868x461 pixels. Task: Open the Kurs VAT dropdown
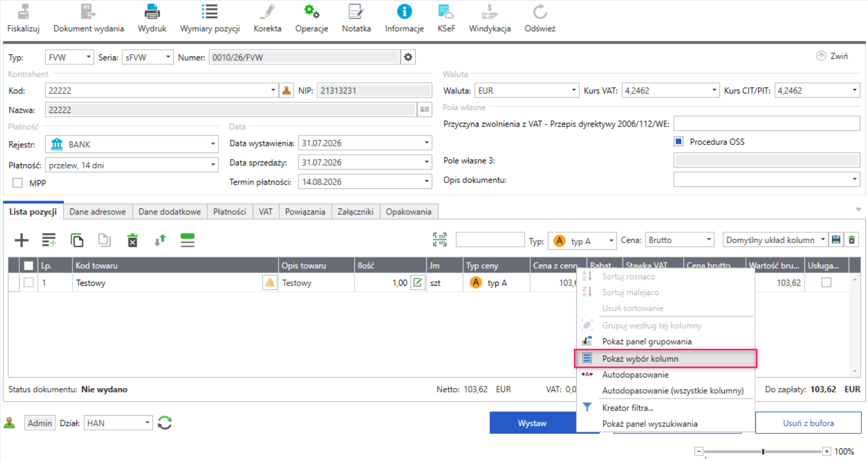click(x=714, y=90)
